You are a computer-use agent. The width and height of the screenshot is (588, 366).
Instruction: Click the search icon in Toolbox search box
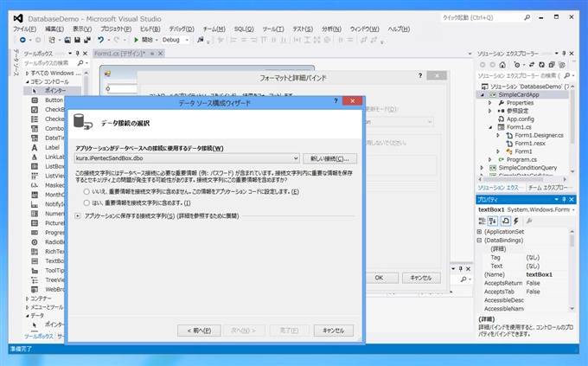point(80,63)
